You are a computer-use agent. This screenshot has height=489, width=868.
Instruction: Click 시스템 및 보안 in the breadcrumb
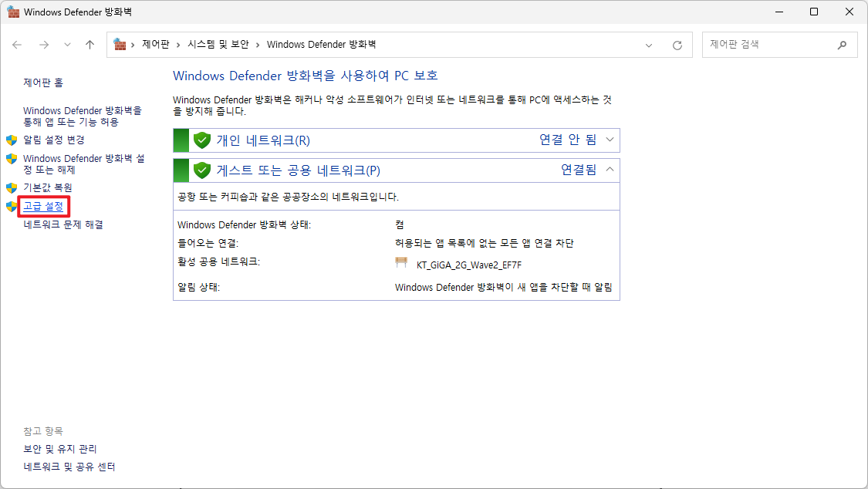(218, 44)
